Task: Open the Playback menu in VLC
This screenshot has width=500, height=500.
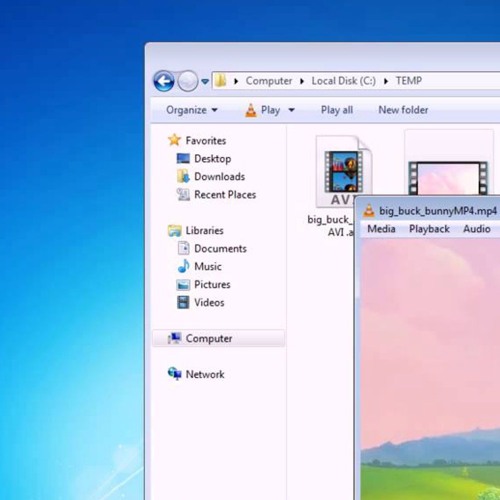Action: tap(429, 229)
